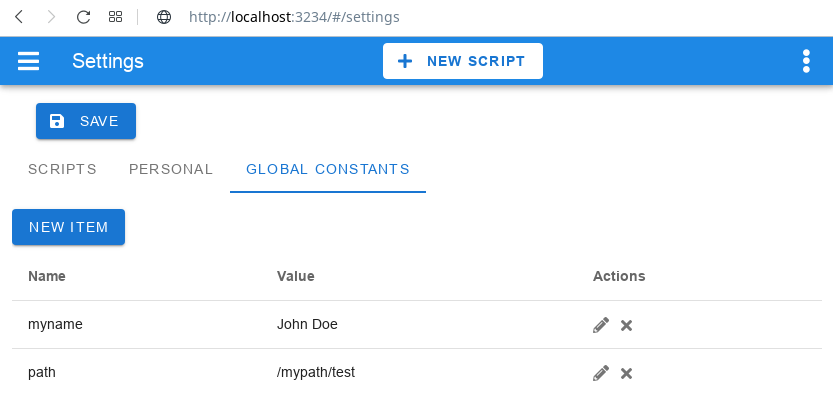Click the Name column header

coord(47,276)
